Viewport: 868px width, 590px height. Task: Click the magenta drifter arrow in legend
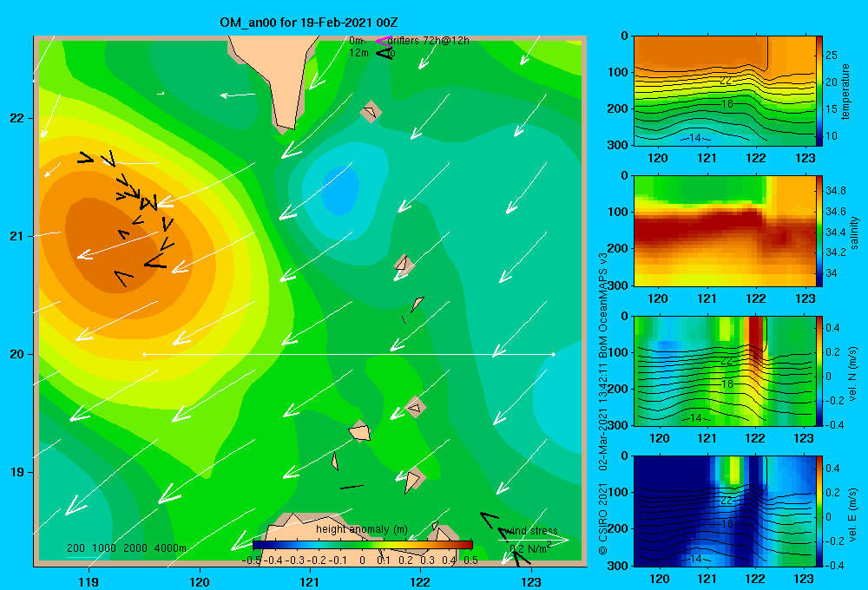[383, 41]
